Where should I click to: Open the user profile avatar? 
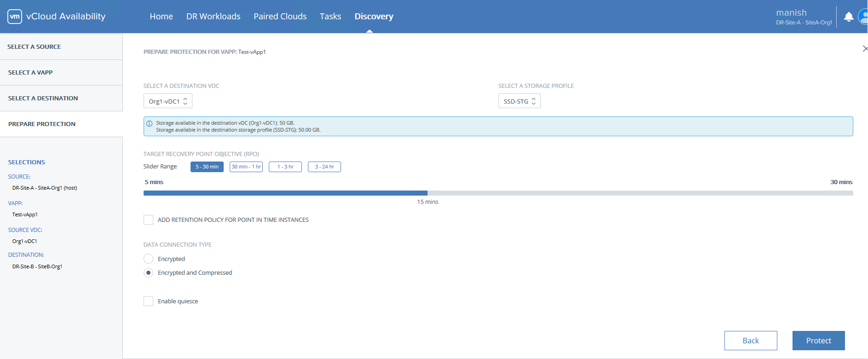pos(863,17)
